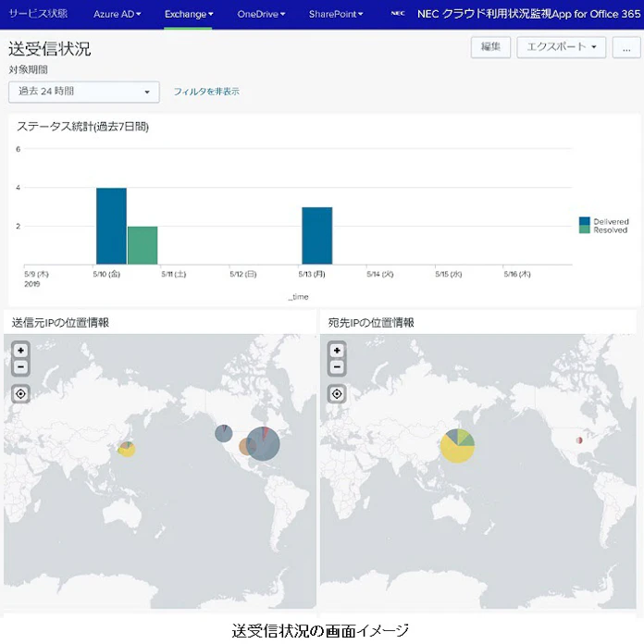Open the エクスポート dropdown button
Viewport: 644px width, 644px height.
point(562,47)
